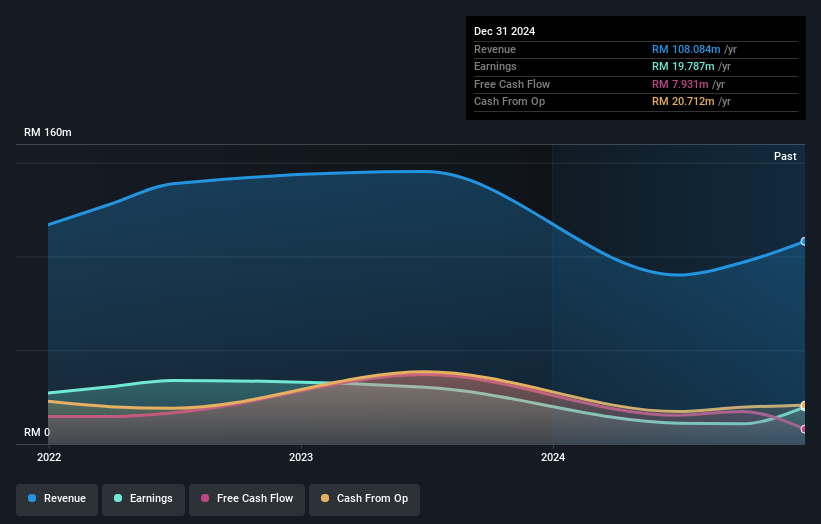
Task: Click the RM 7.931m free cash flow value
Action: 680,84
